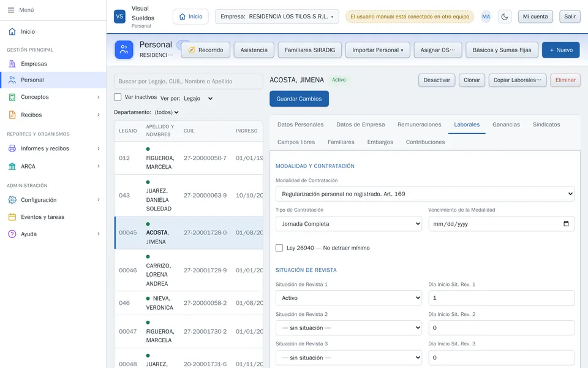Open the Departamento (todos) filter dropdown

[167, 112]
